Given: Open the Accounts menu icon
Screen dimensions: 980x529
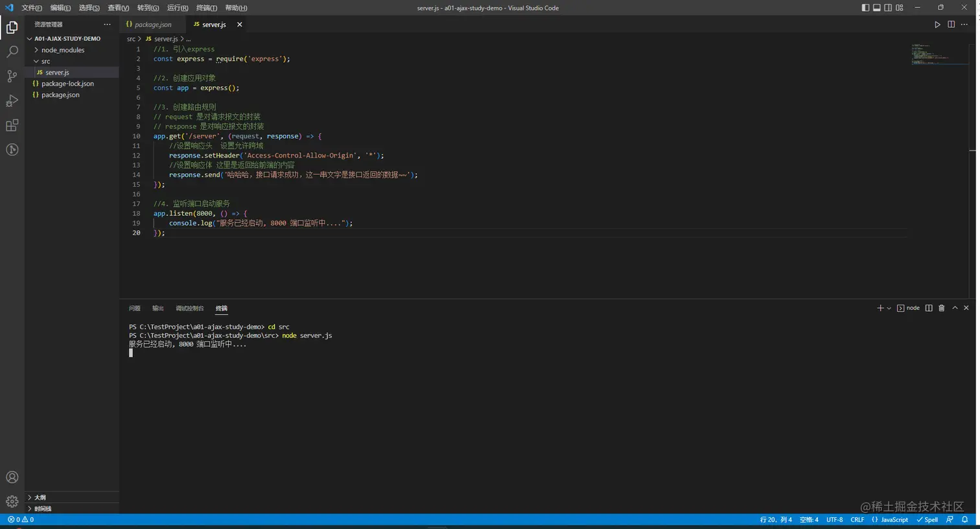Looking at the screenshot, I should [12, 477].
